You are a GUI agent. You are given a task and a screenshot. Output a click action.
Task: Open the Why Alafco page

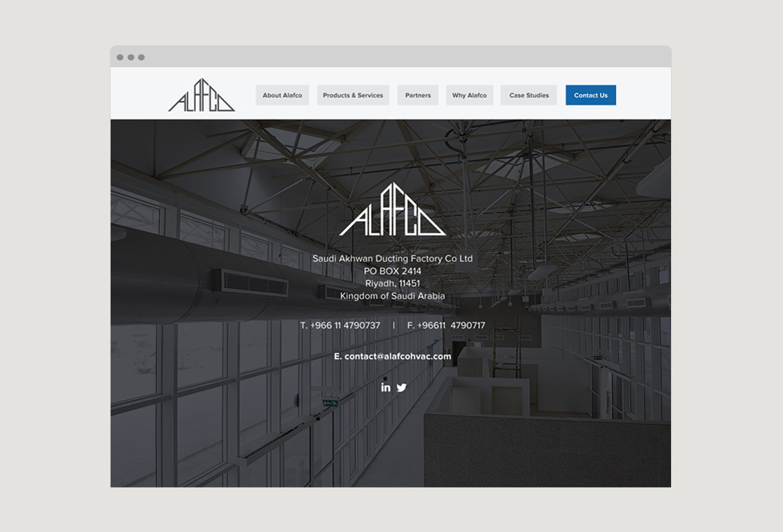pyautogui.click(x=469, y=95)
